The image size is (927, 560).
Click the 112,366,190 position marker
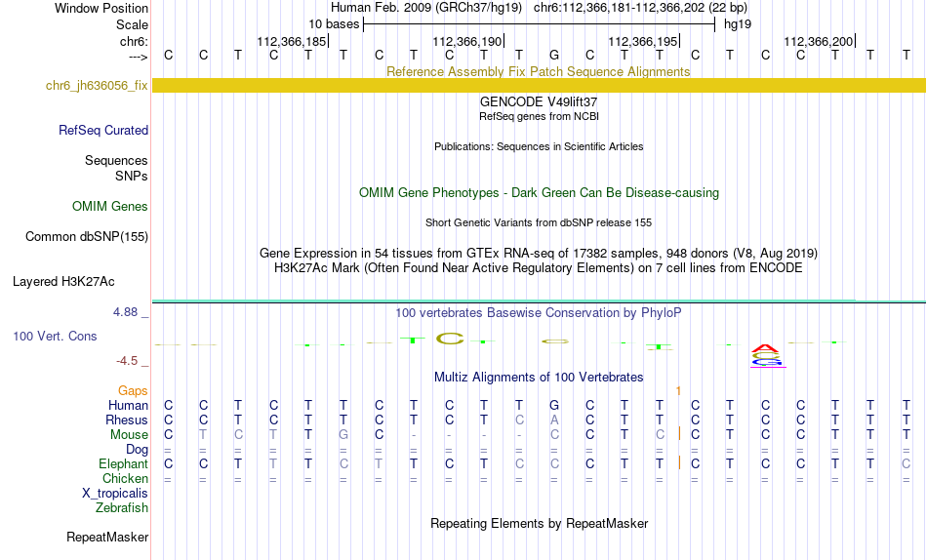467,41
